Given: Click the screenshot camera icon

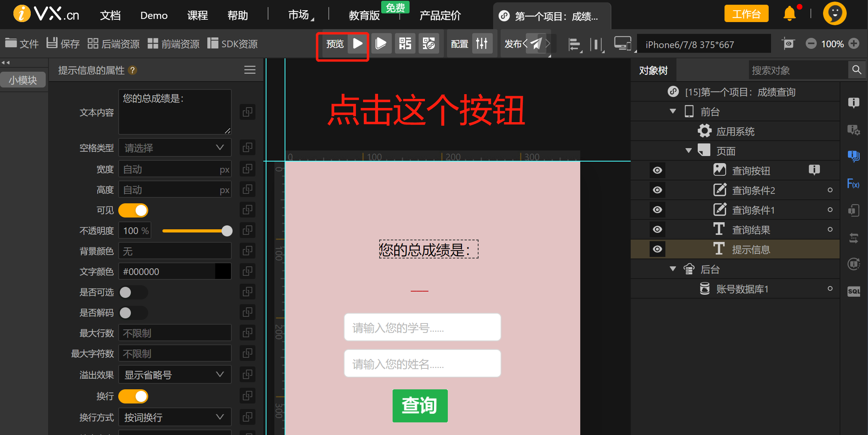Looking at the screenshot, I should [788, 43].
